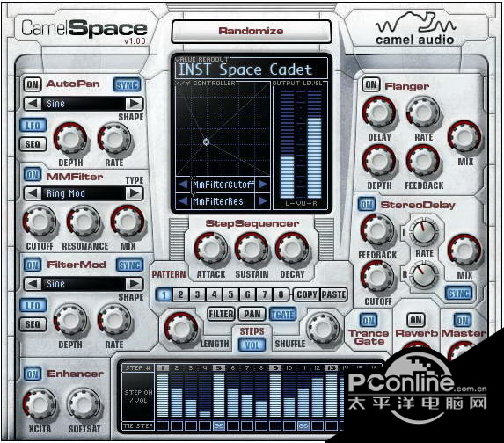Image resolution: width=504 pixels, height=443 pixels.
Task: Select previous AutoPan shape with left arrow
Action: tap(33, 104)
